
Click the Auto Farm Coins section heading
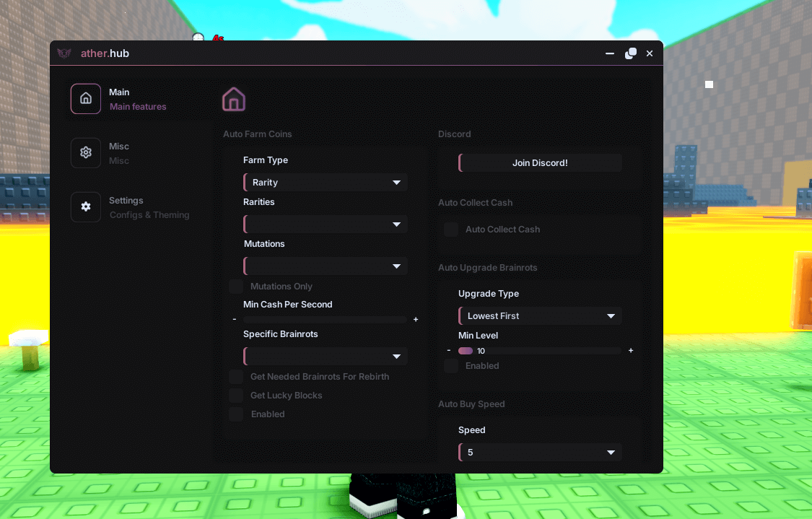tap(258, 134)
